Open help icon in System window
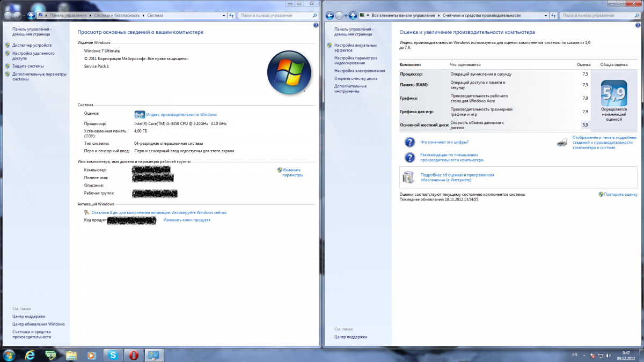Screen dimensions: 644x362 (x=316, y=25)
